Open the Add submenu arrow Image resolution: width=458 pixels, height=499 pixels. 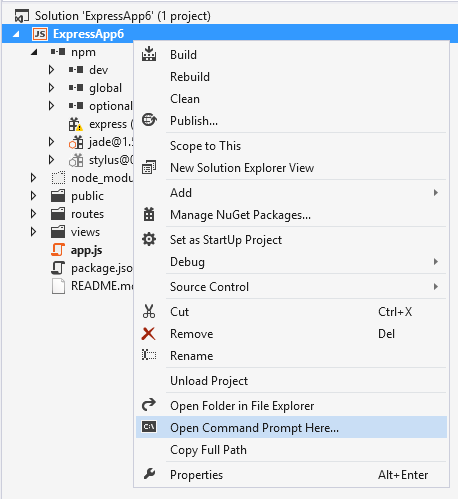(436, 193)
